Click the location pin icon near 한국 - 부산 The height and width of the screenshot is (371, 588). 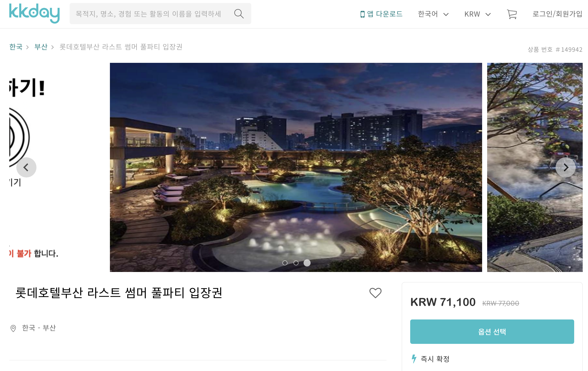coord(13,328)
